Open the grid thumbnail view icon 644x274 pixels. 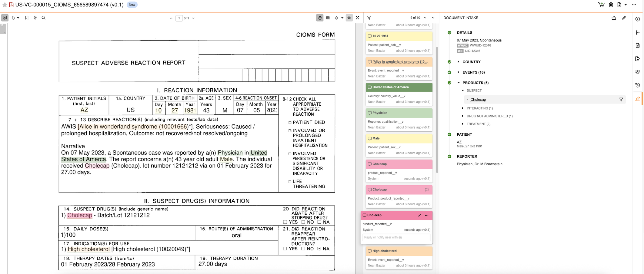[x=328, y=18]
